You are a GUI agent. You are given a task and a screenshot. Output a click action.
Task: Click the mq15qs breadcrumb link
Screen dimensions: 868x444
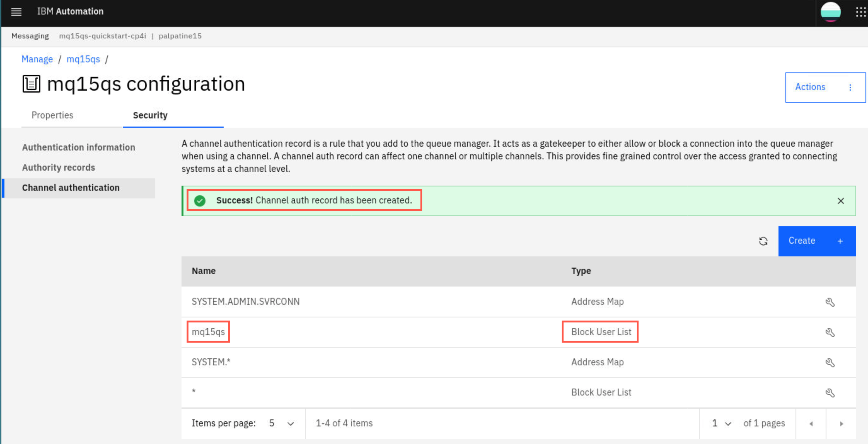(x=83, y=59)
